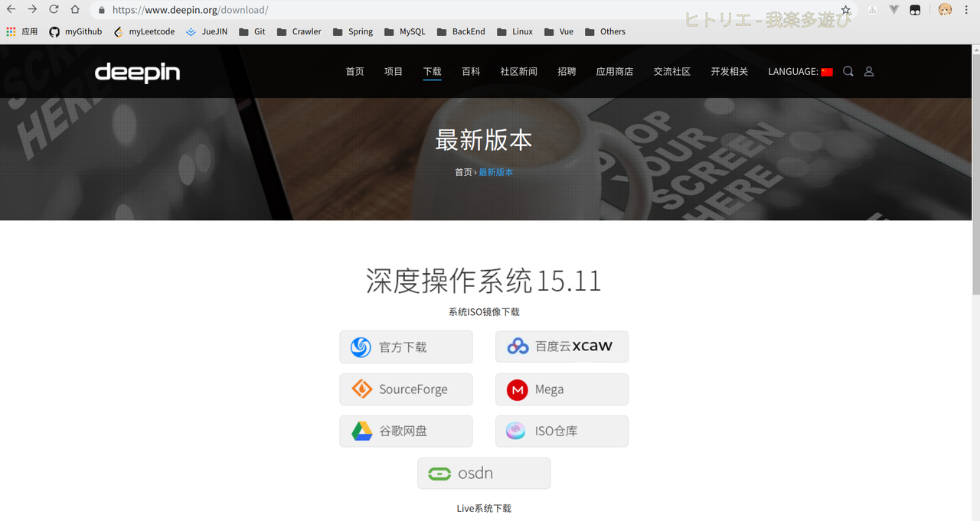Open the browser home page icon
This screenshot has height=521, width=980.
(75, 10)
